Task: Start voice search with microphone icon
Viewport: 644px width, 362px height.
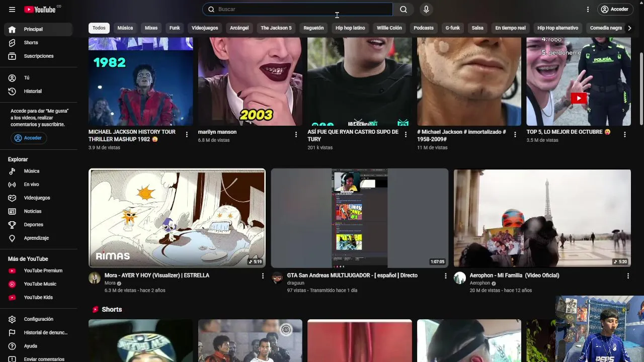Action: 426,9
